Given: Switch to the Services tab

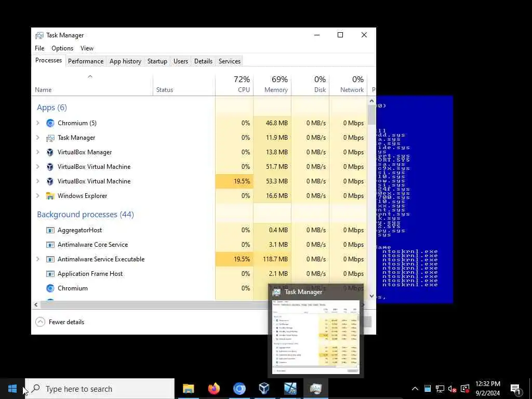Looking at the screenshot, I should [x=229, y=61].
